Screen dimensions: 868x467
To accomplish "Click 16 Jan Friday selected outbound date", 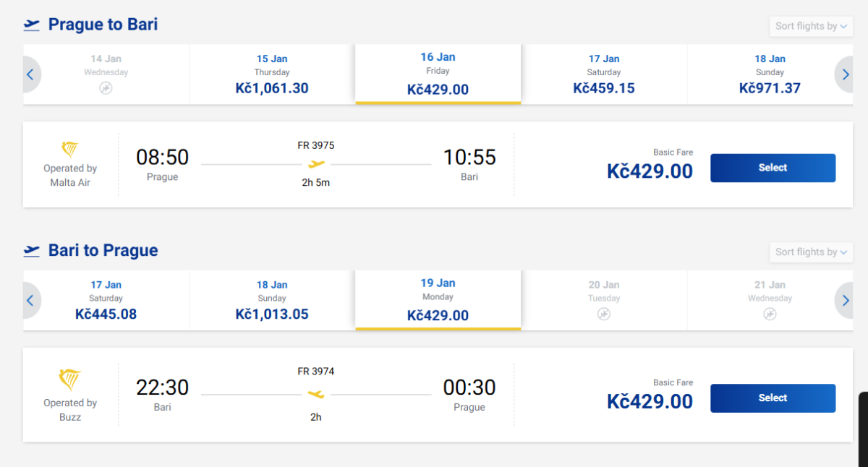I will click(438, 74).
